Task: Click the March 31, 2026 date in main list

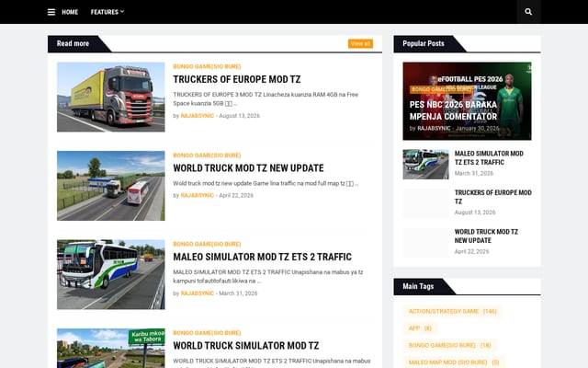Action: click(238, 293)
